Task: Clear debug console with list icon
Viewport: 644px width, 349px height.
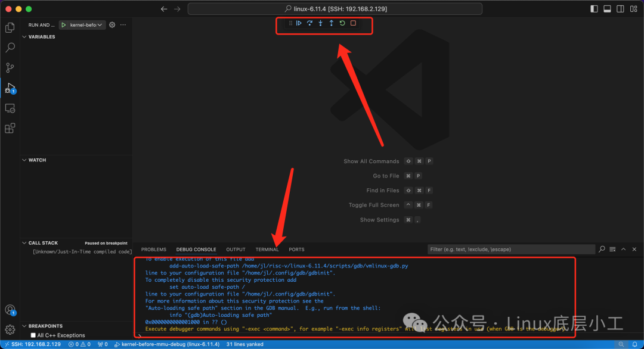Action: coord(612,250)
